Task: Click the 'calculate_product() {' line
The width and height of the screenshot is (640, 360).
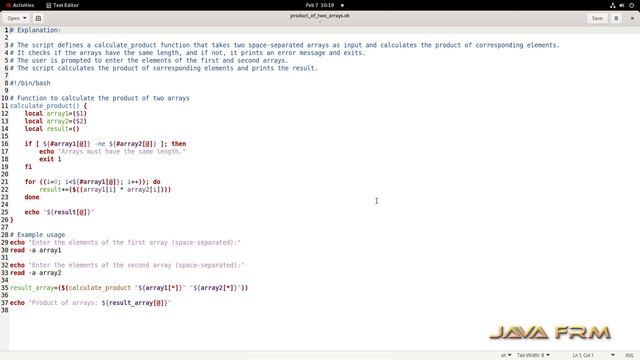Action: (x=49, y=106)
